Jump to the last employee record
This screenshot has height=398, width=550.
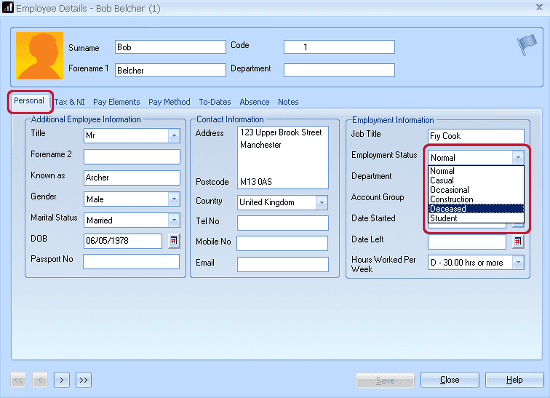pyautogui.click(x=83, y=380)
